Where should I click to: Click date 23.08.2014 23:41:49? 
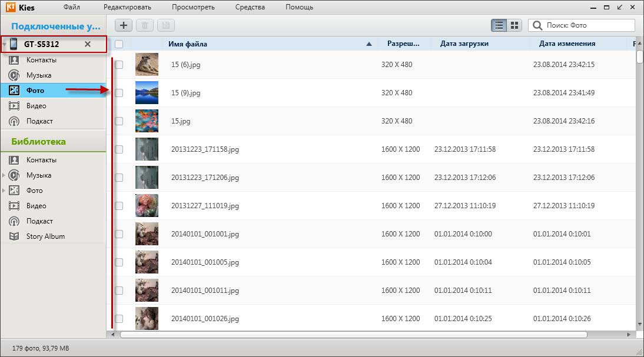(564, 93)
